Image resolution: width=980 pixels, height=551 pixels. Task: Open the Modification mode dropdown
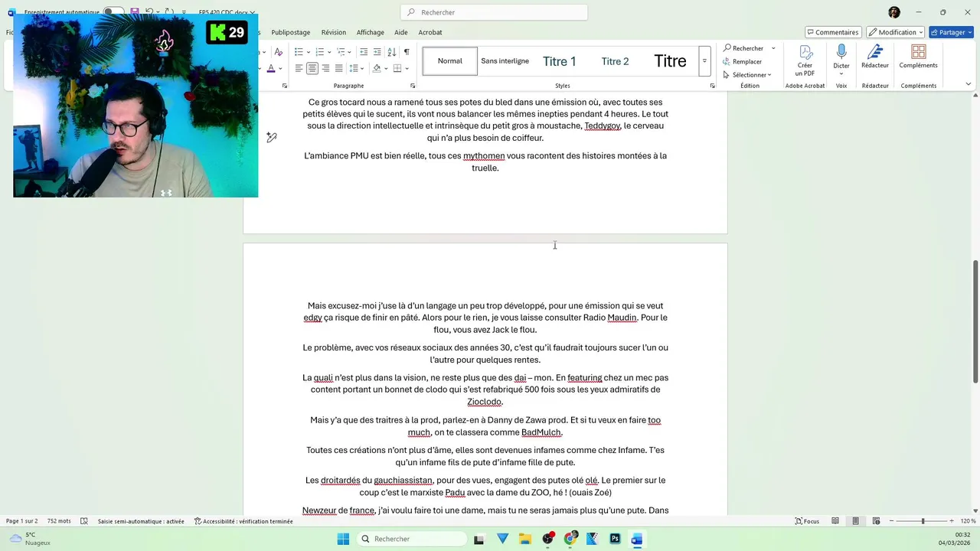896,32
